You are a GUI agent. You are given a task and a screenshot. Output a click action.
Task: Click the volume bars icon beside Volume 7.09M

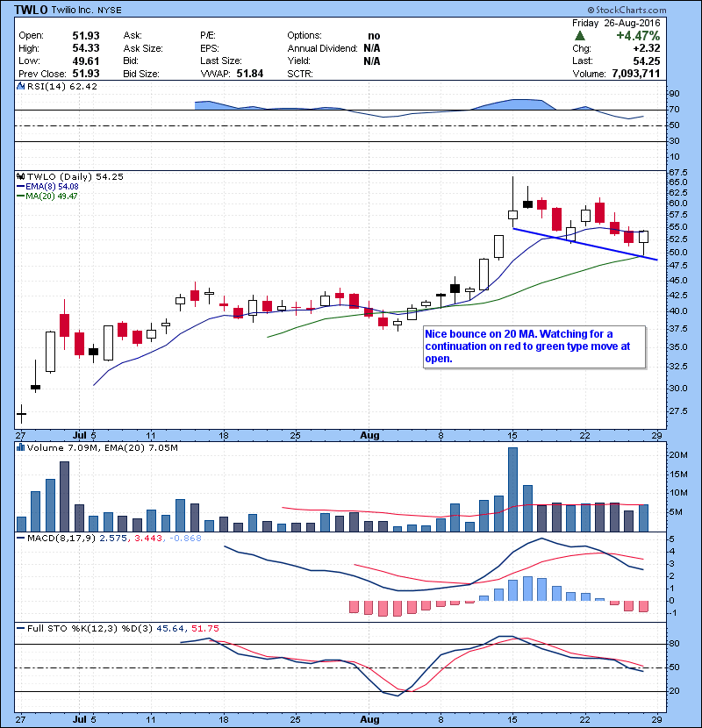point(20,447)
